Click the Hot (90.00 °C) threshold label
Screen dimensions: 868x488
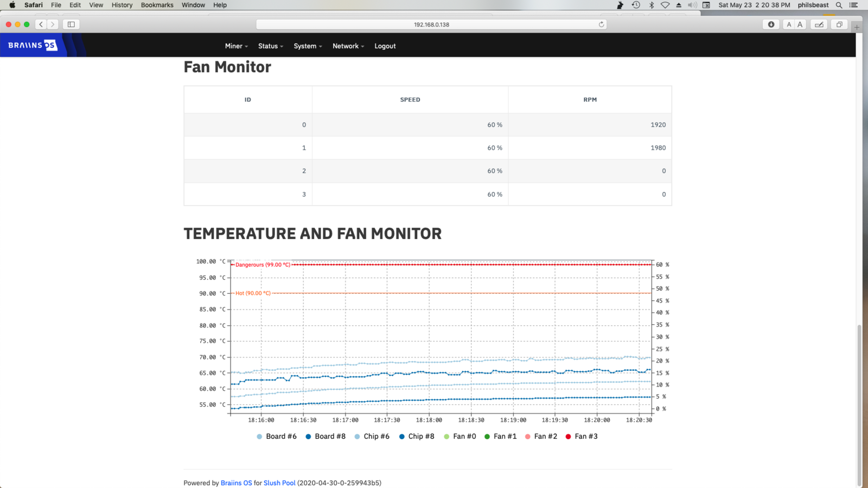253,293
